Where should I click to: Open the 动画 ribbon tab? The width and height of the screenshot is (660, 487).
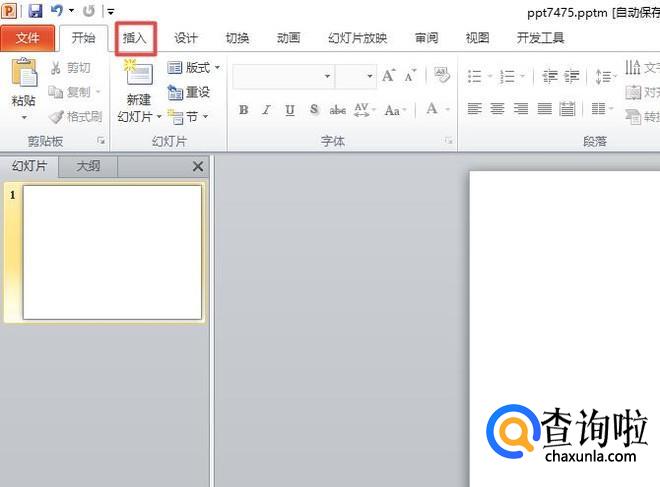click(288, 38)
